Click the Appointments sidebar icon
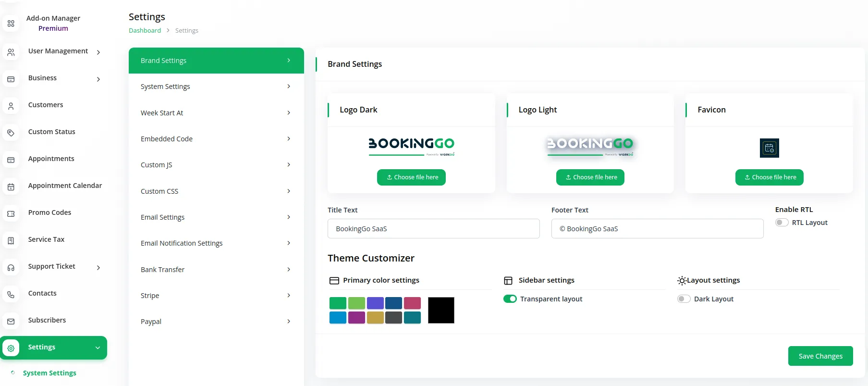 11,160
